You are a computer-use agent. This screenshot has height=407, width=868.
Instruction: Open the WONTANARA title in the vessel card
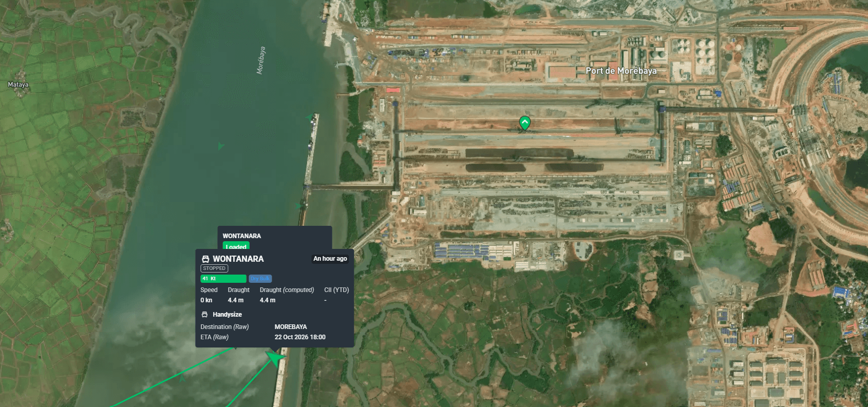[238, 259]
